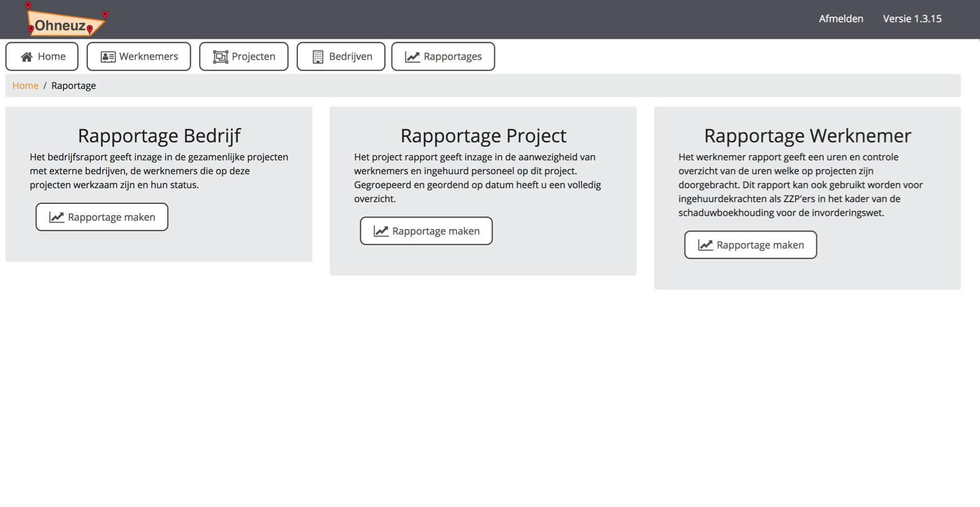
Task: Click the Bedrijven building icon
Action: [317, 56]
